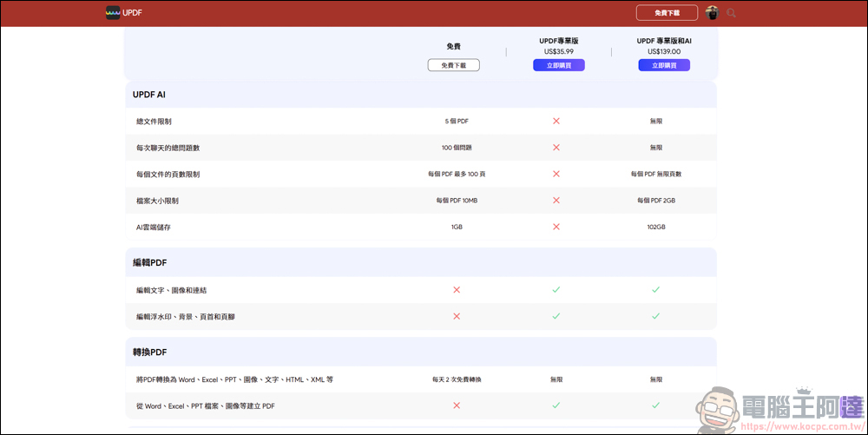
Task: Click the 檔案大小限制 row label
Action: 157,201
